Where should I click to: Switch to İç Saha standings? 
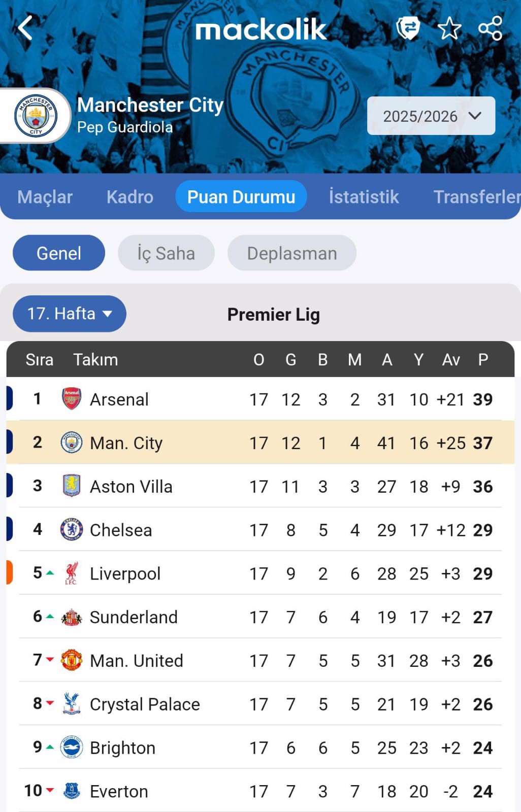166,253
